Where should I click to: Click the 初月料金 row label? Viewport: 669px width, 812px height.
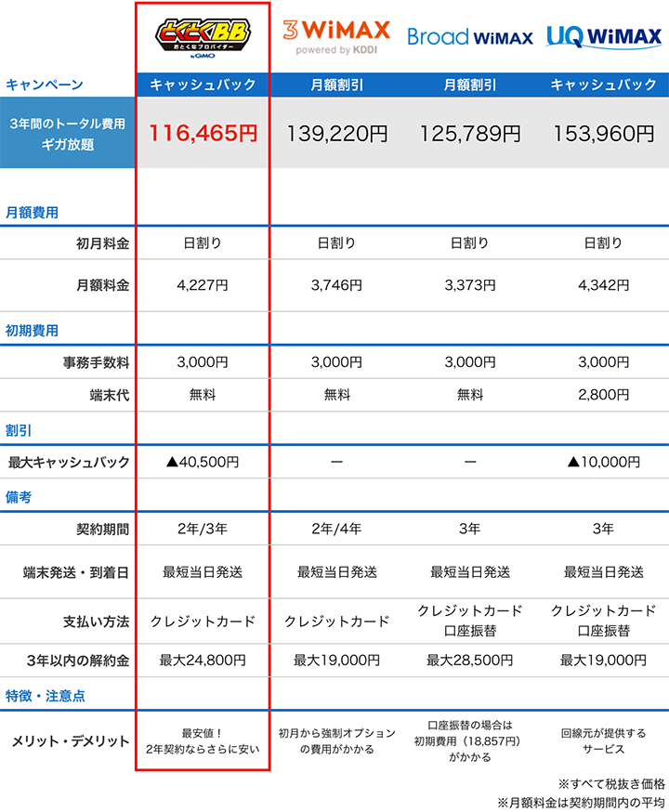(x=102, y=243)
